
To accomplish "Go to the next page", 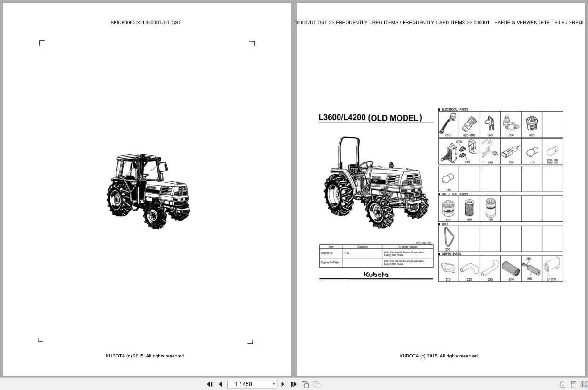I will 283,384.
